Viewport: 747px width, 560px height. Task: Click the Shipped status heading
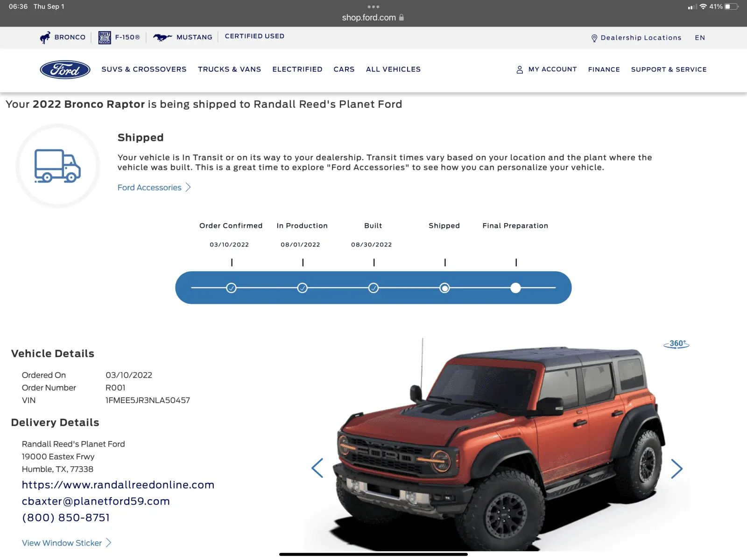coord(141,138)
